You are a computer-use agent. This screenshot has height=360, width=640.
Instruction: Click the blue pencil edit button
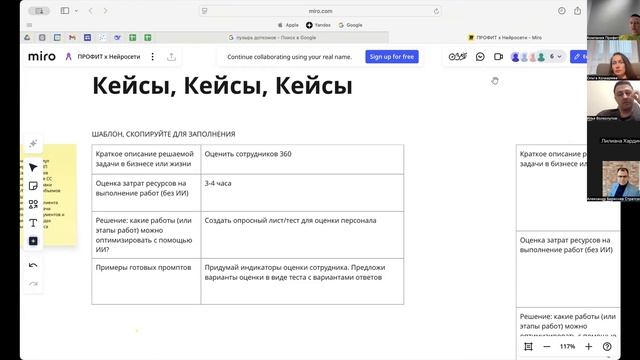[579, 57]
